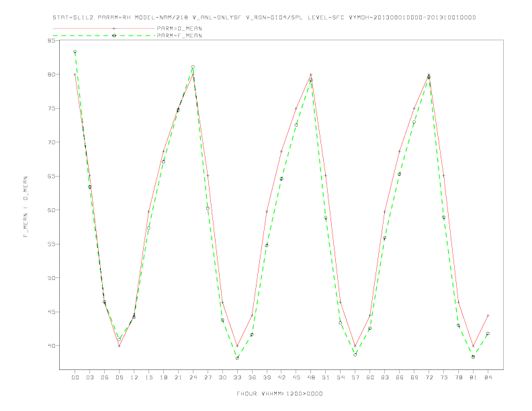Click y-axis tick label 80

[x=52, y=75]
